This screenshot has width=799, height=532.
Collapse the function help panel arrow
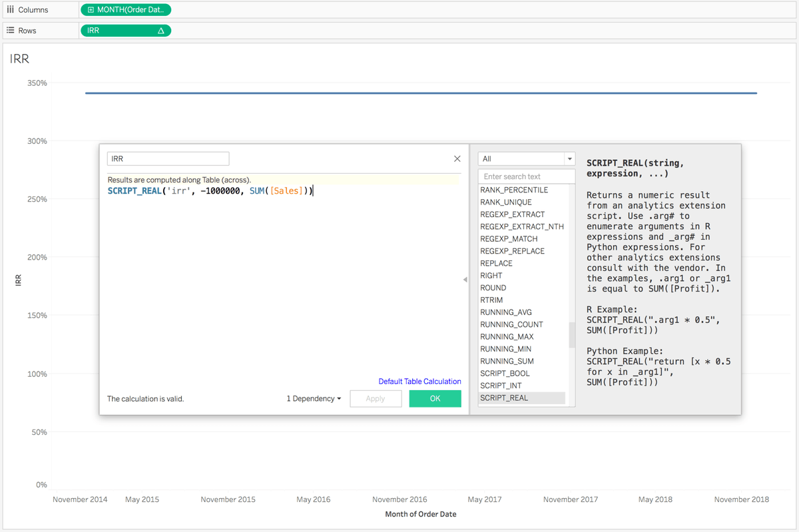pyautogui.click(x=465, y=280)
